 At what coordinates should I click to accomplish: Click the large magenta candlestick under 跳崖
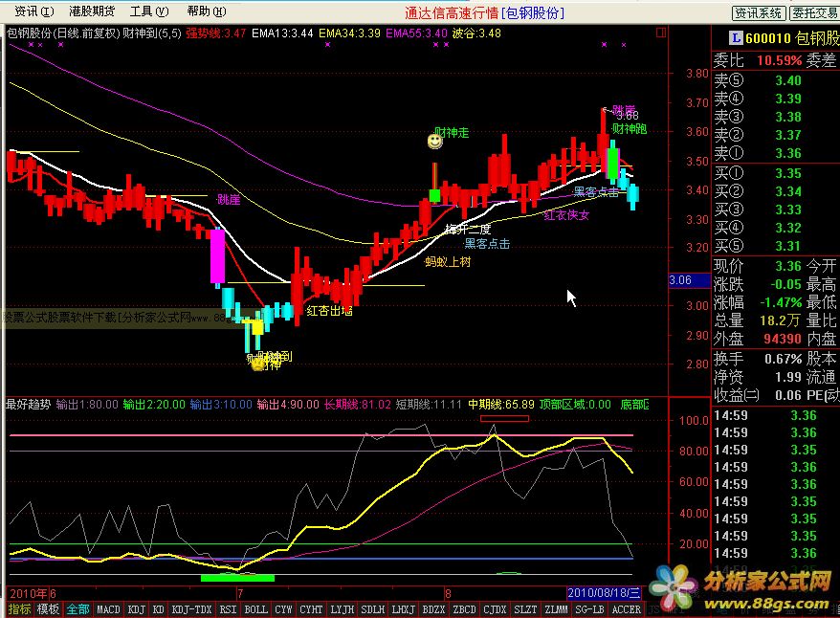point(217,256)
